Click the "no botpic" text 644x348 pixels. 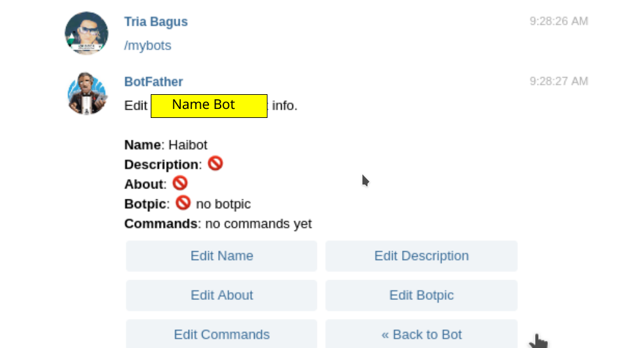[x=223, y=204]
